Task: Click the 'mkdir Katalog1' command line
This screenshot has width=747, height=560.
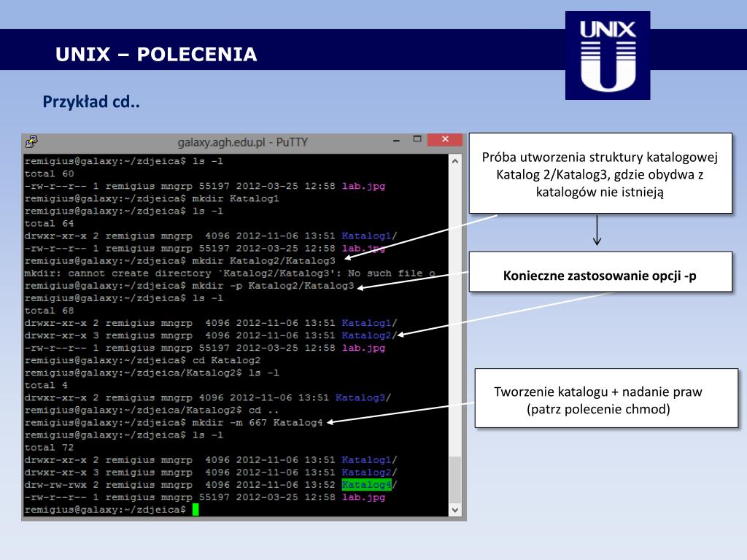Action: click(152, 198)
